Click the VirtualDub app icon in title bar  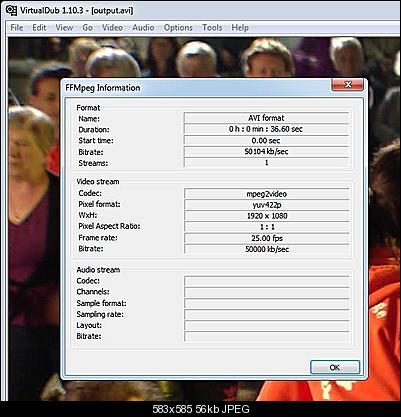tap(11, 10)
